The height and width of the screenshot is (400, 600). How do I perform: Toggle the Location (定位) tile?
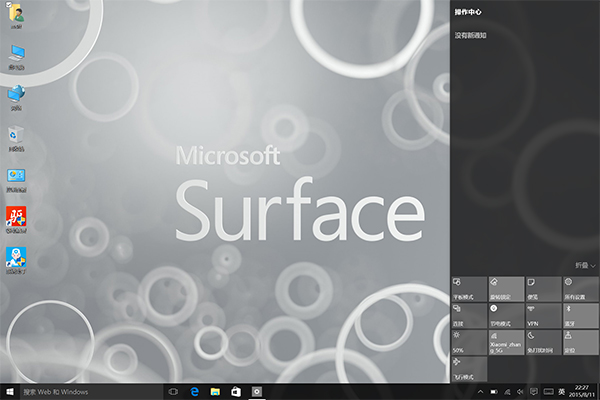580,342
